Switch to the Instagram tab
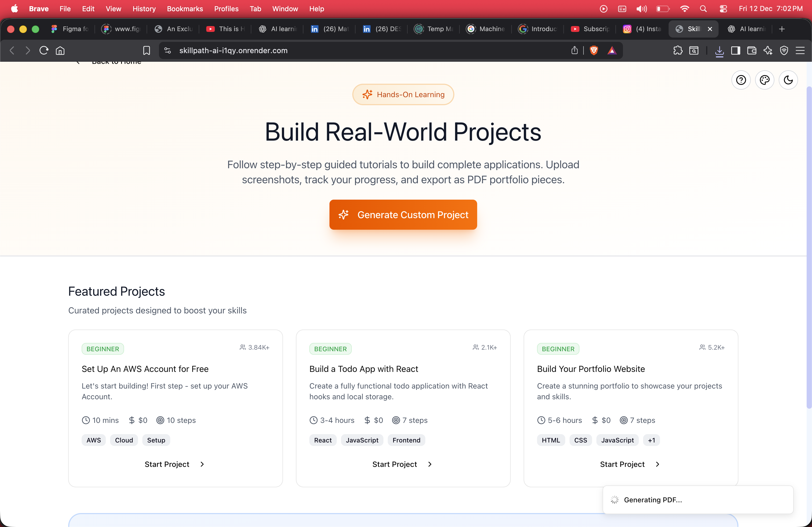812x527 pixels. click(x=642, y=29)
